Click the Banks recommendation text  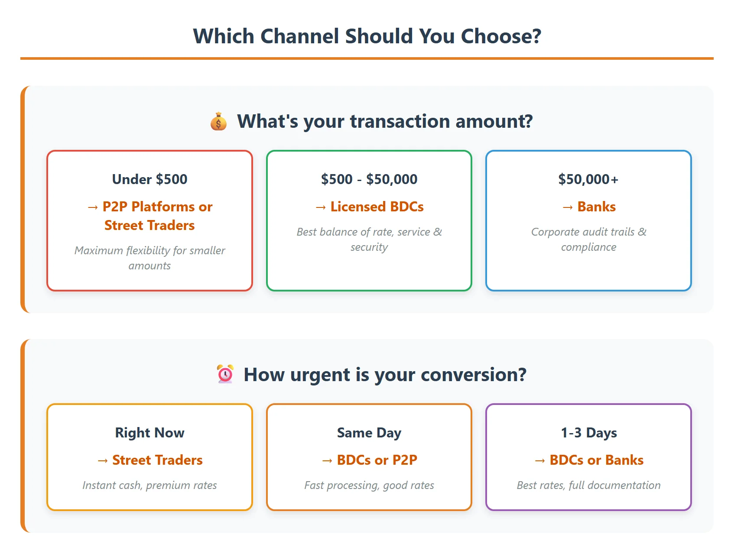tap(588, 207)
